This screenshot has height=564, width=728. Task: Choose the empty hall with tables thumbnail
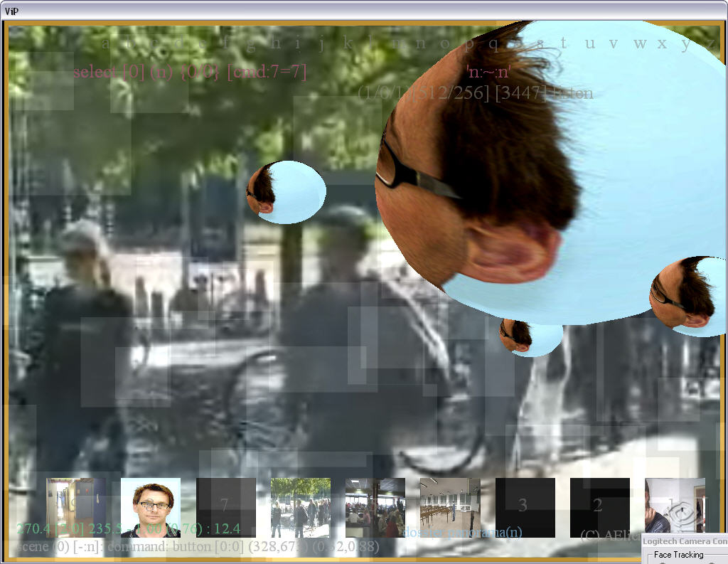pos(450,507)
